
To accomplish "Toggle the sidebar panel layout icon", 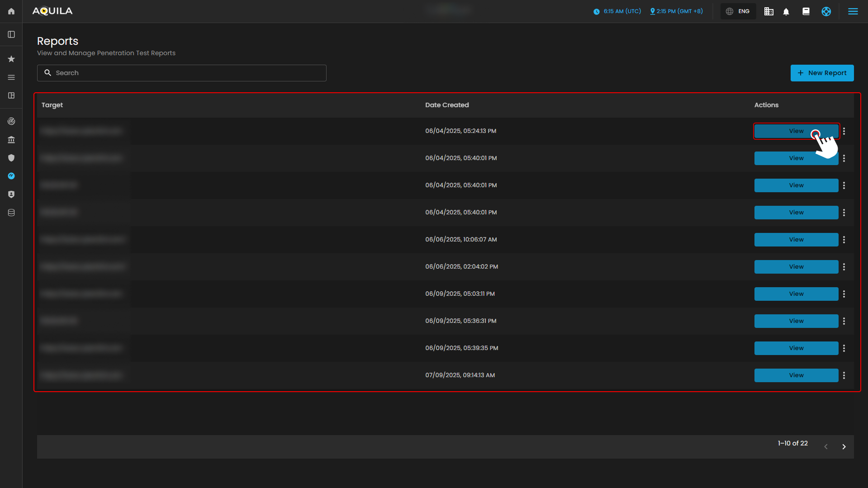I will coord(11,35).
